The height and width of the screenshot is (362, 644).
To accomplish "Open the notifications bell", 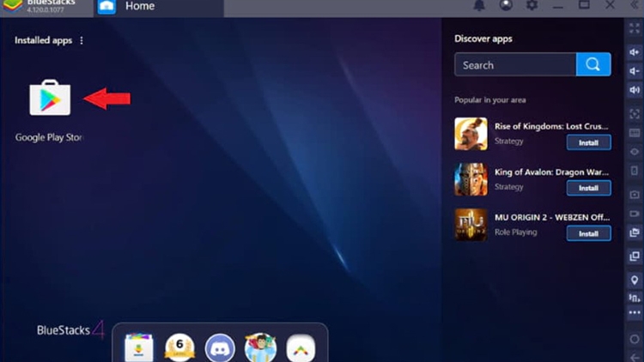I will point(479,5).
